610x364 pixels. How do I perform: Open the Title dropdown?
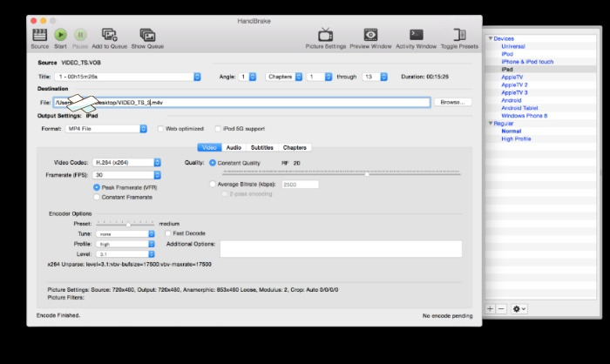click(x=127, y=77)
